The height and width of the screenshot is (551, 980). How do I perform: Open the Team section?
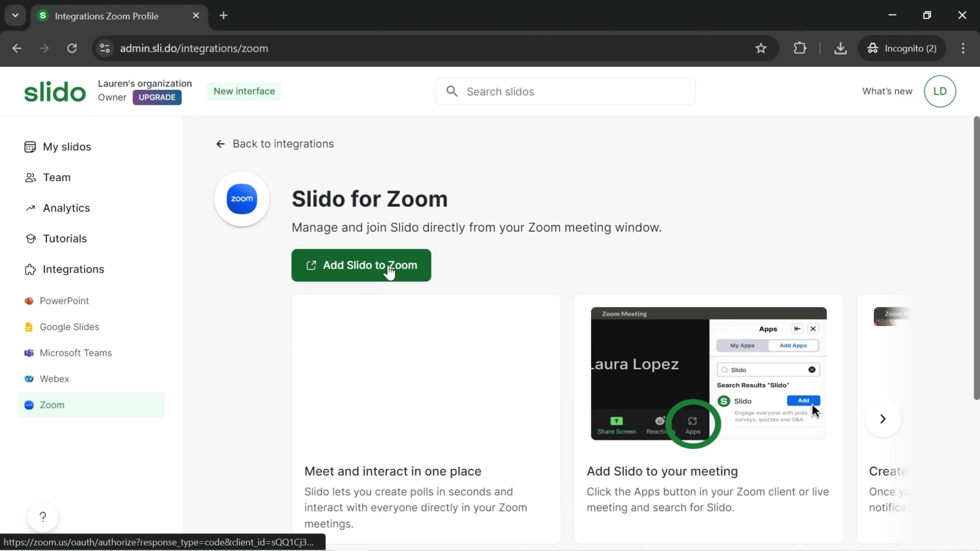pos(47,177)
